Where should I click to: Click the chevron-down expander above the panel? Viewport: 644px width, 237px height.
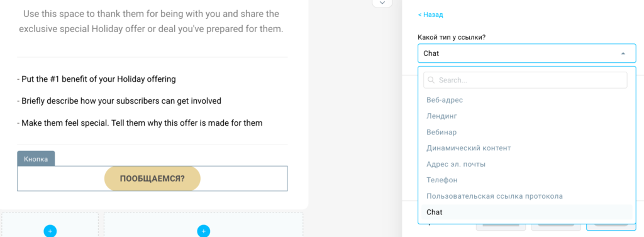point(382,3)
